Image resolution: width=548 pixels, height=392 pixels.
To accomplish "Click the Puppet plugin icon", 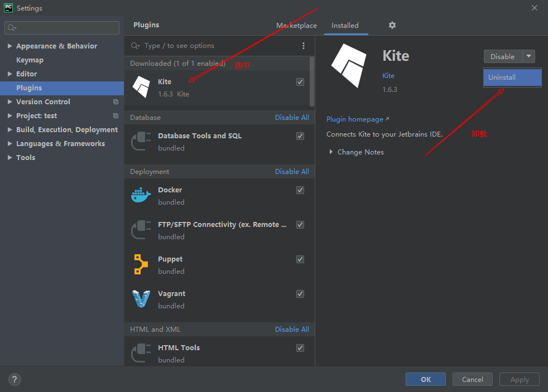I will click(x=141, y=264).
